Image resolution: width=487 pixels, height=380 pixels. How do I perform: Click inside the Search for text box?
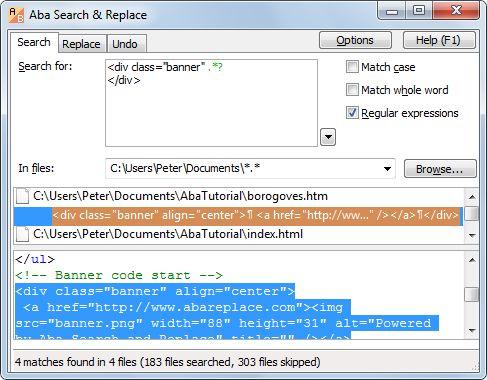[x=211, y=103]
